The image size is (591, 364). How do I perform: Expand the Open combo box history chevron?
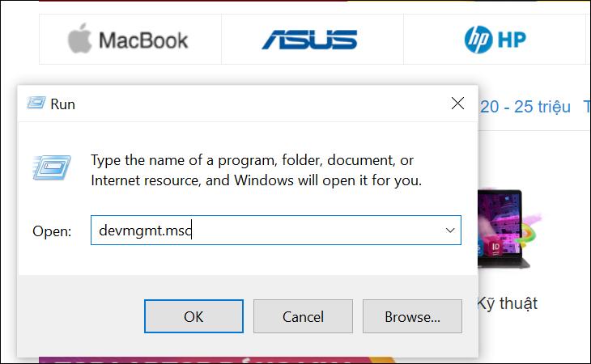[450, 230]
